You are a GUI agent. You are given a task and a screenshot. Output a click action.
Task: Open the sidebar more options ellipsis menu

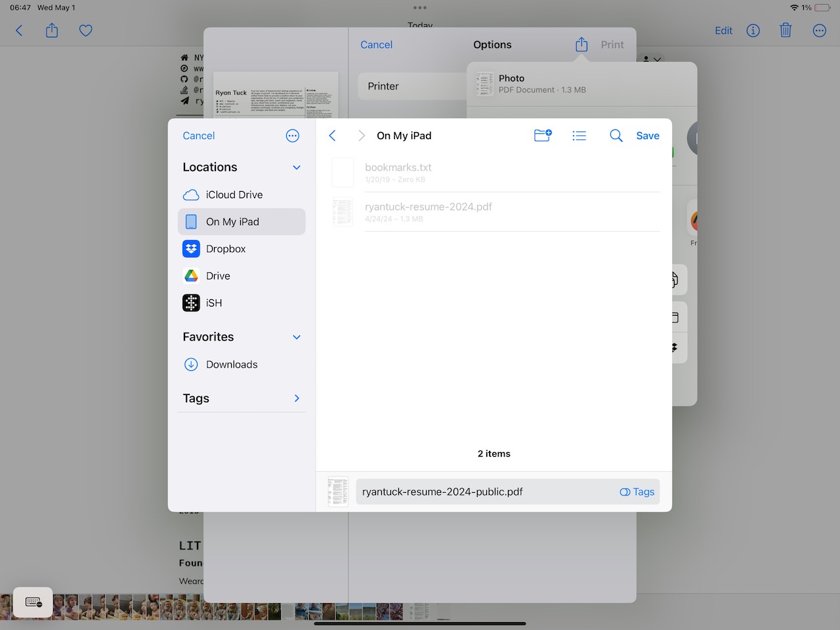point(293,136)
